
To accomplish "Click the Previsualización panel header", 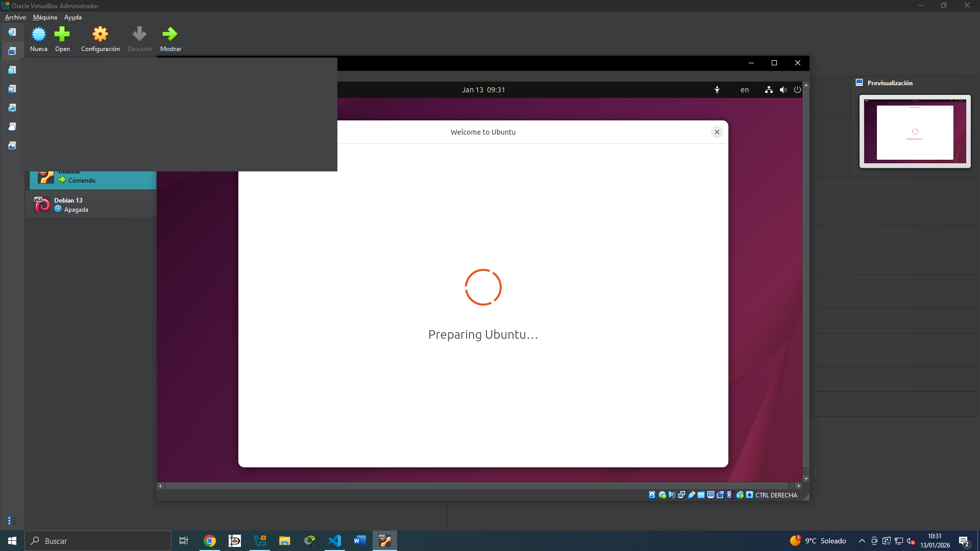I will (890, 83).
